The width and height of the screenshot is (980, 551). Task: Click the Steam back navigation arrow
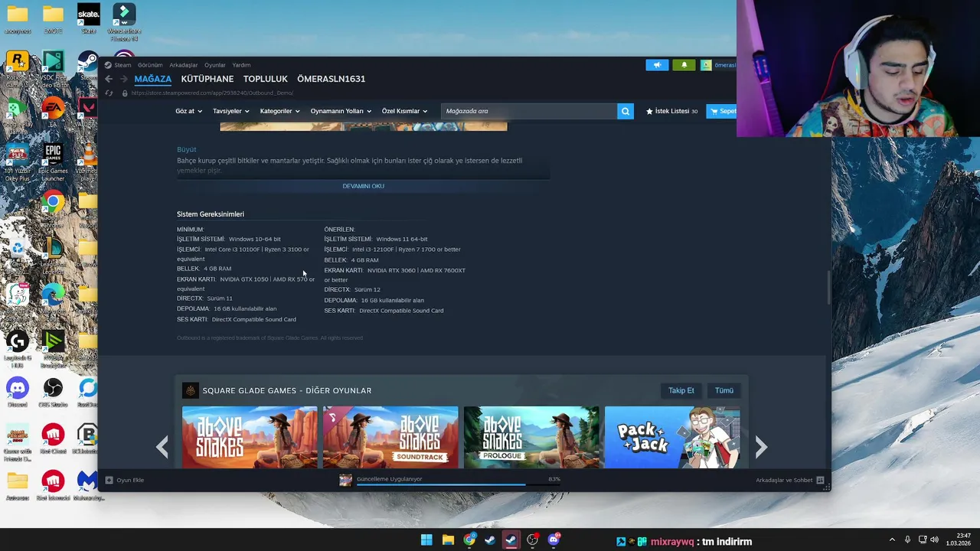click(x=109, y=79)
